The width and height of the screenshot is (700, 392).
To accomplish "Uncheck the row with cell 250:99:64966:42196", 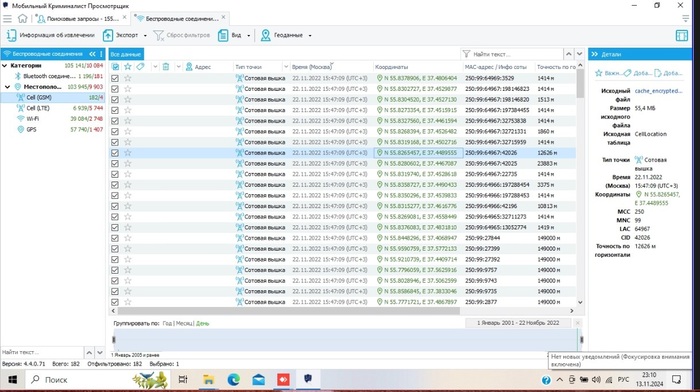I will pyautogui.click(x=115, y=206).
